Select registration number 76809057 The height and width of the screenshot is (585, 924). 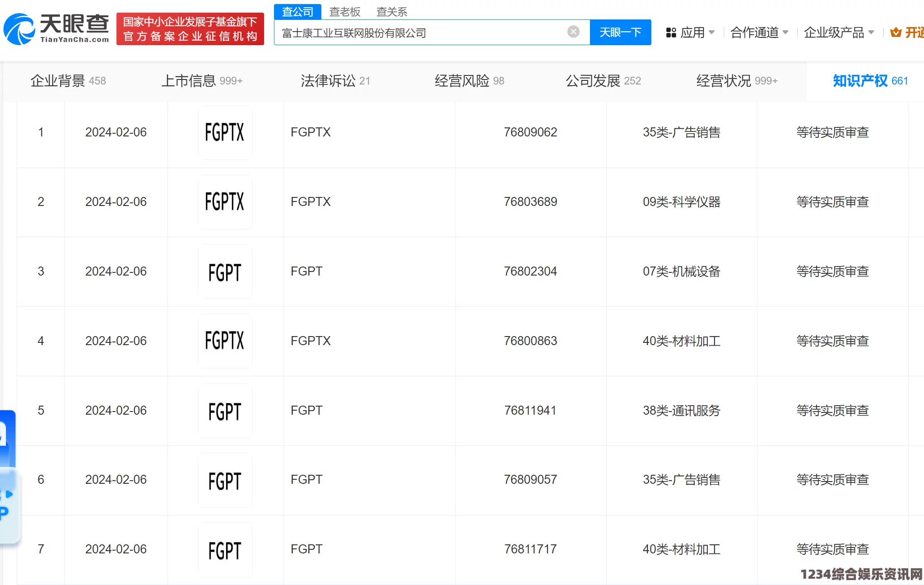(530, 480)
